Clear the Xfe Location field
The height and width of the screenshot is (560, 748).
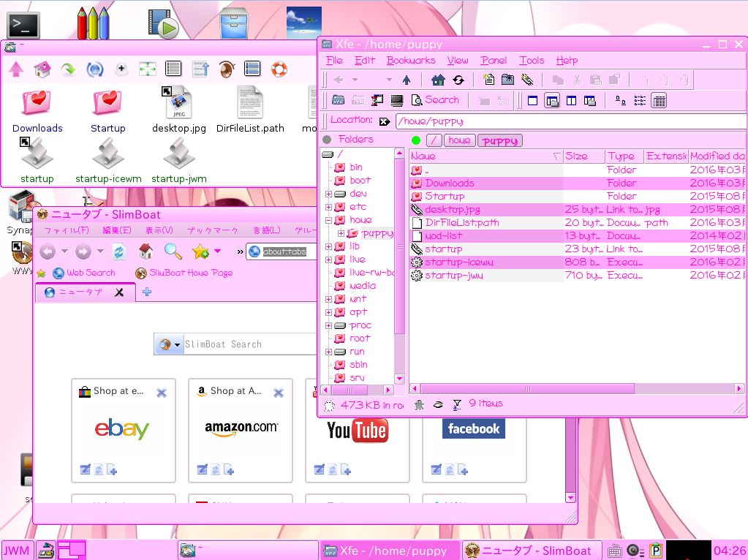pyautogui.click(x=385, y=121)
